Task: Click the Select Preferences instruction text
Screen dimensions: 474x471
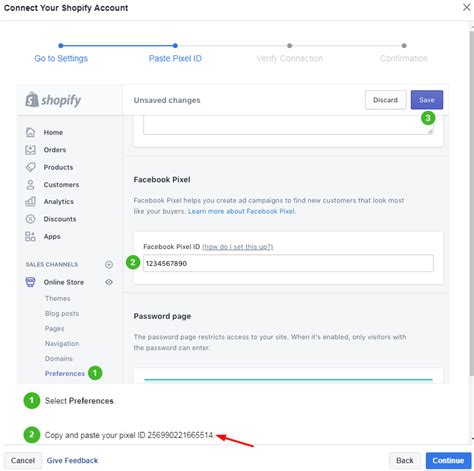Action: point(79,401)
